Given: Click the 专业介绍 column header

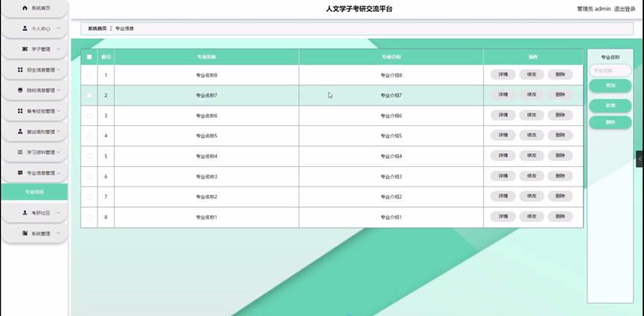Looking at the screenshot, I should (x=391, y=57).
